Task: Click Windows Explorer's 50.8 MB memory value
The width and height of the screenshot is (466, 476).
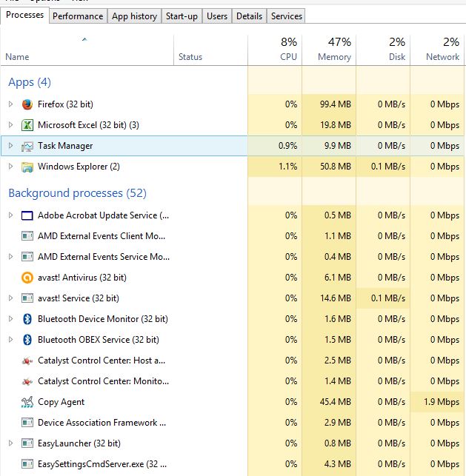Action: click(x=336, y=167)
